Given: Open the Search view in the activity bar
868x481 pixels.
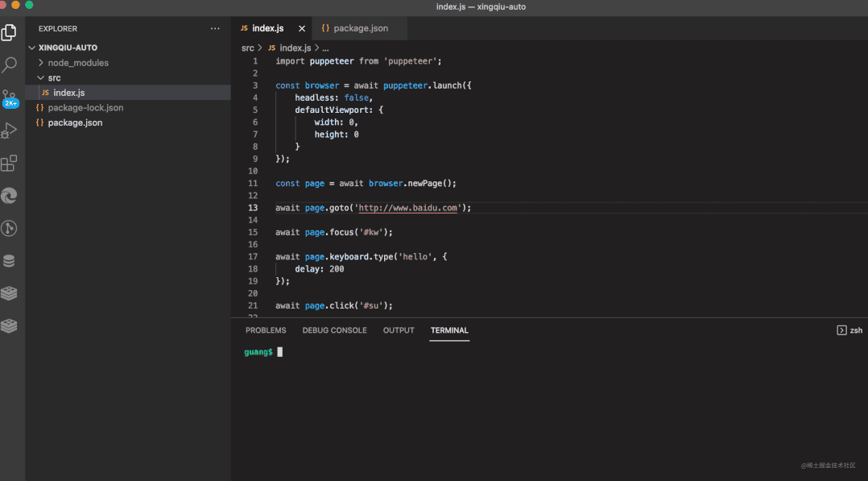Looking at the screenshot, I should pyautogui.click(x=9, y=64).
